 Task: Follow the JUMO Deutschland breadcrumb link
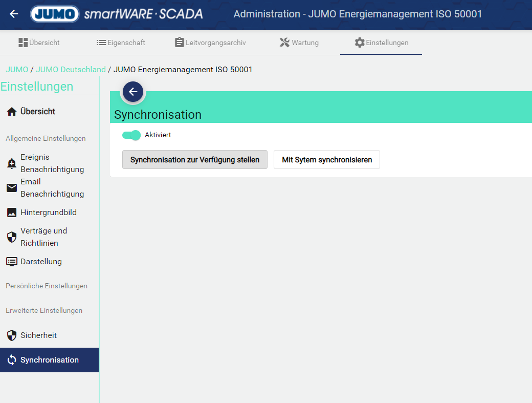pos(71,70)
